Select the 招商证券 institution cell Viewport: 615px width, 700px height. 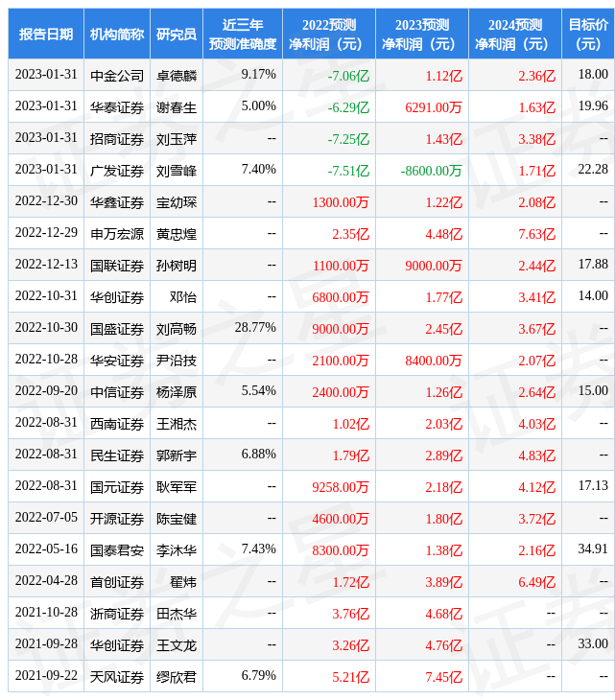(x=117, y=139)
